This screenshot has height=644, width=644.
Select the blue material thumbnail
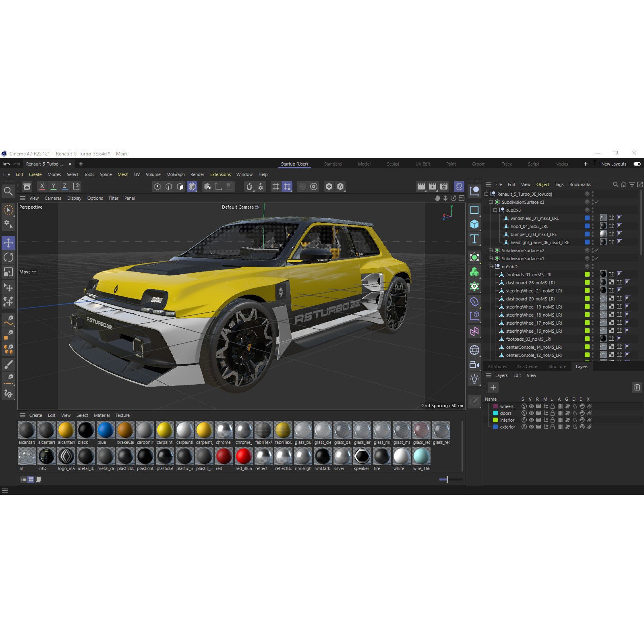pos(106,430)
